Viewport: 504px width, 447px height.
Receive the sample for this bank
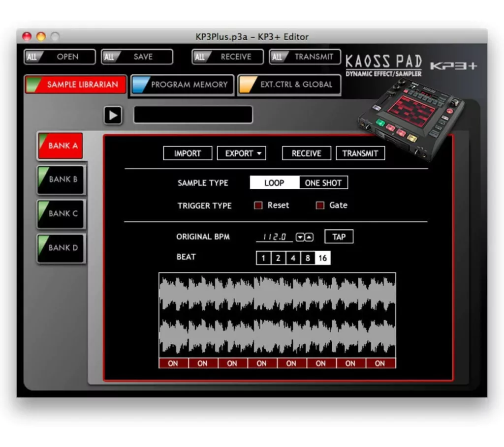(x=306, y=153)
